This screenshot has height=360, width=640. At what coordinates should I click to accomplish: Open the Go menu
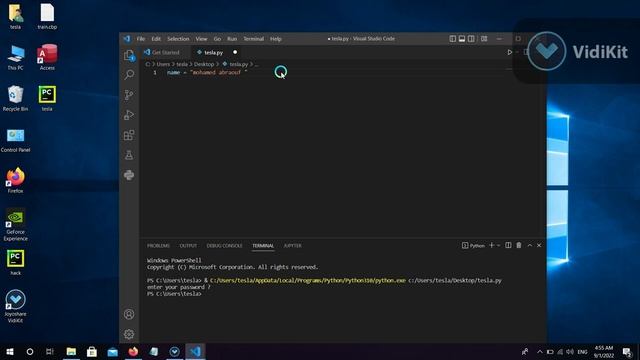tap(217, 39)
